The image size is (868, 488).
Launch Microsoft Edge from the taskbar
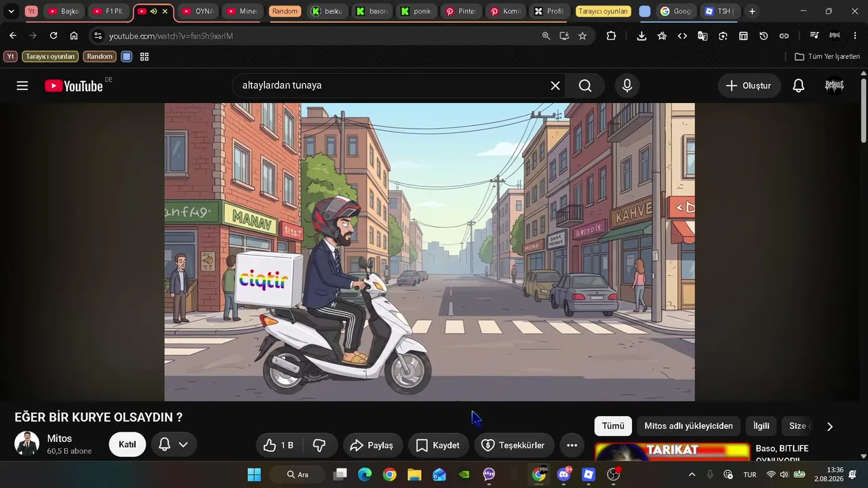(x=365, y=474)
